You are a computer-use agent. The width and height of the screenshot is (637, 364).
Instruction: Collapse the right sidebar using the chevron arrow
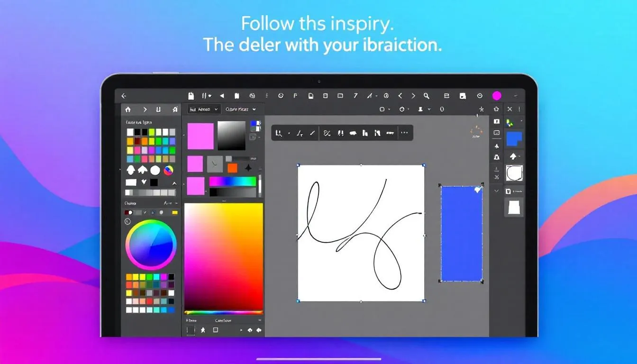(497, 191)
